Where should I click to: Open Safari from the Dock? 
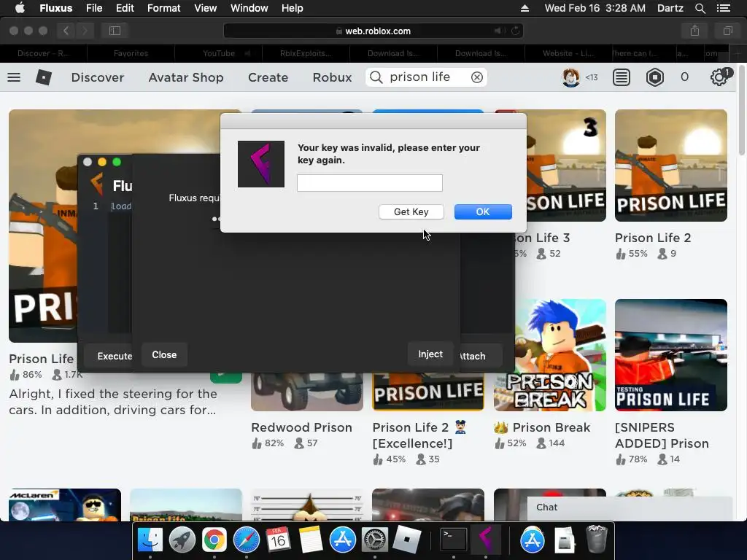[x=247, y=540]
